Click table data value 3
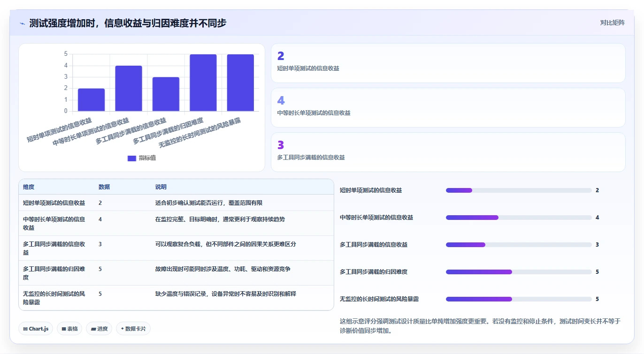 (x=100, y=244)
